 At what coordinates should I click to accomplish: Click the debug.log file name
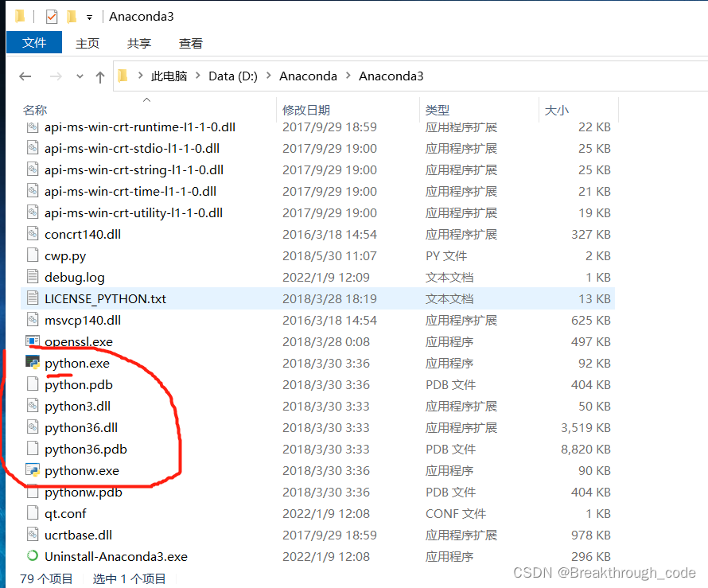tap(75, 278)
